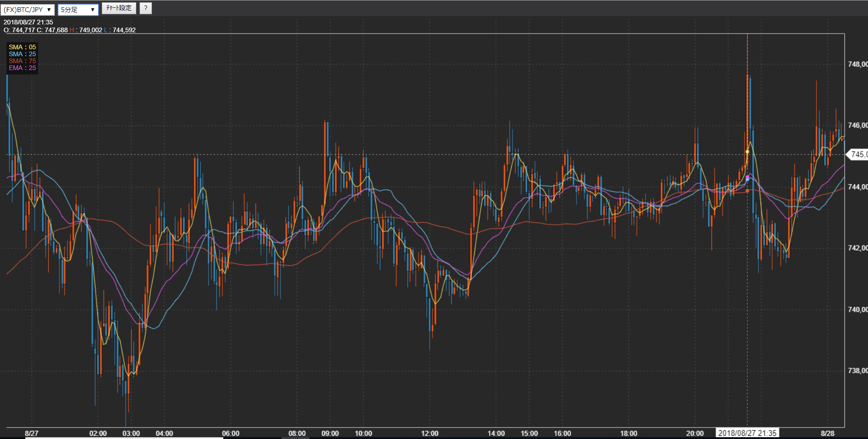
Task: Click the 02:00 time axis label
Action: click(x=98, y=433)
